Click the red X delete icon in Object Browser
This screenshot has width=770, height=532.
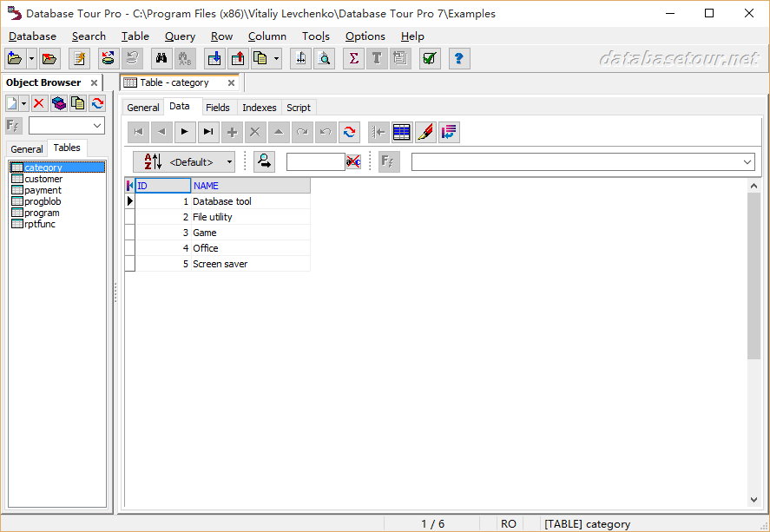click(x=40, y=103)
